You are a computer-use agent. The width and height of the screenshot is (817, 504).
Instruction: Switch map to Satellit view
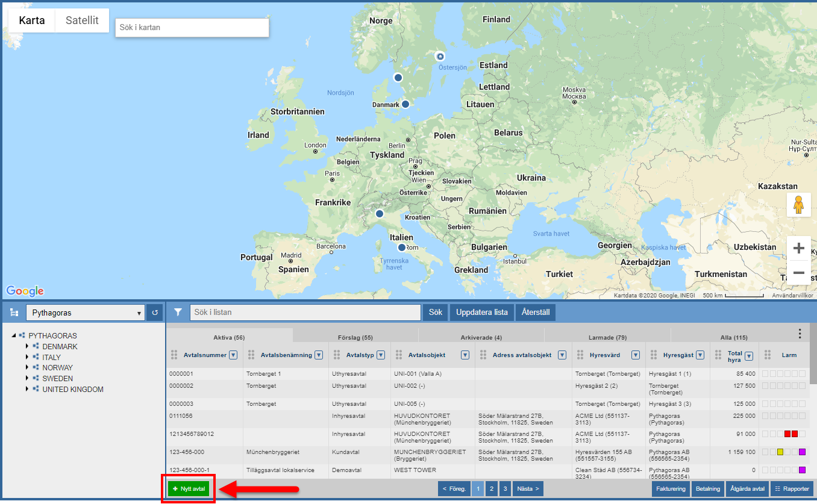(82, 20)
